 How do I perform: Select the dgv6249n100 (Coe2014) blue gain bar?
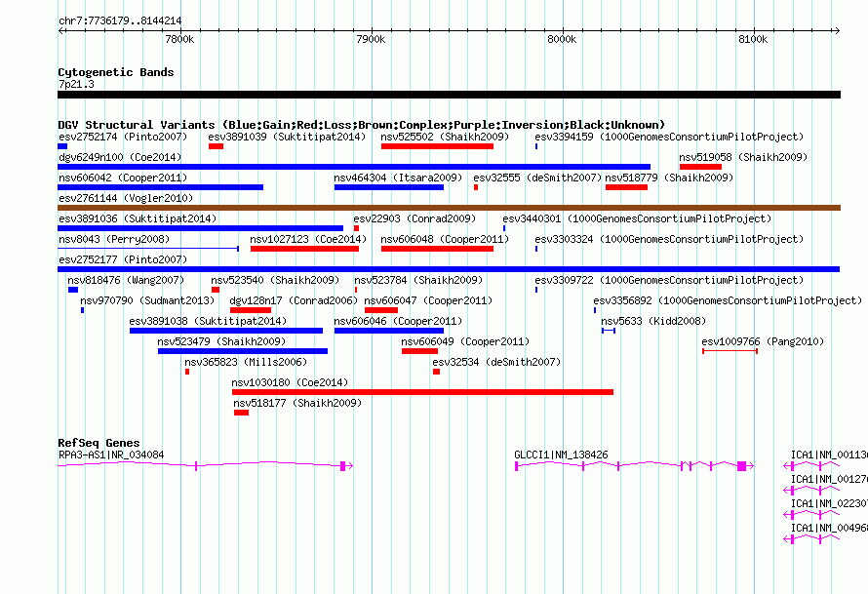pyautogui.click(x=354, y=167)
